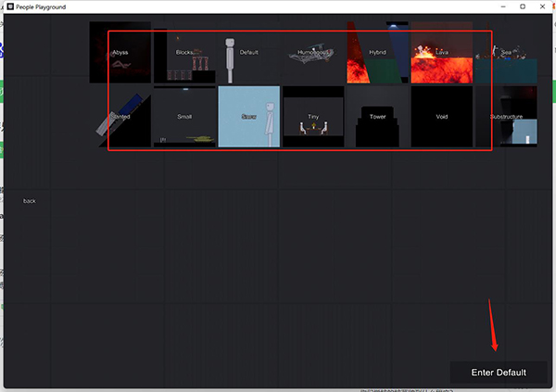Select the Humongous map

click(x=313, y=52)
